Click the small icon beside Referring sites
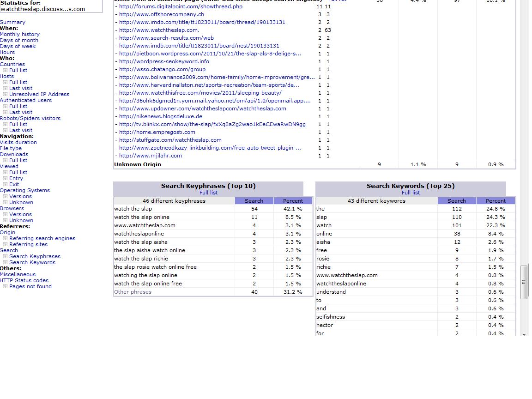This screenshot has height=399, width=532. [x=6, y=245]
